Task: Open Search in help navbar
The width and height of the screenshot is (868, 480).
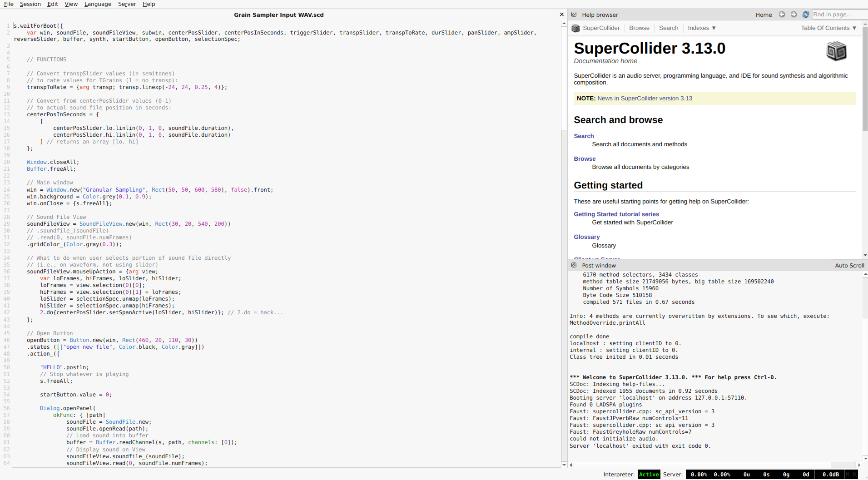Action: (x=669, y=28)
